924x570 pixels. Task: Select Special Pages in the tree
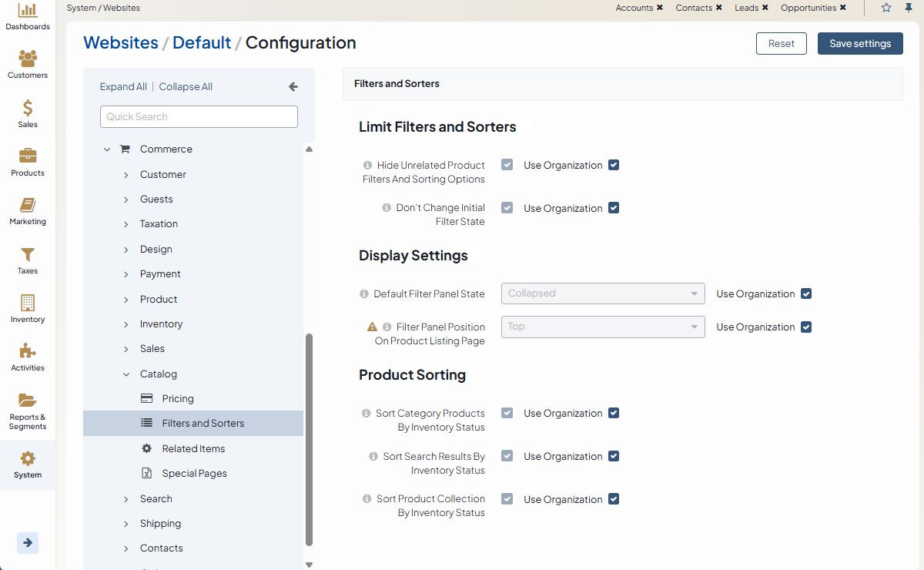point(194,473)
